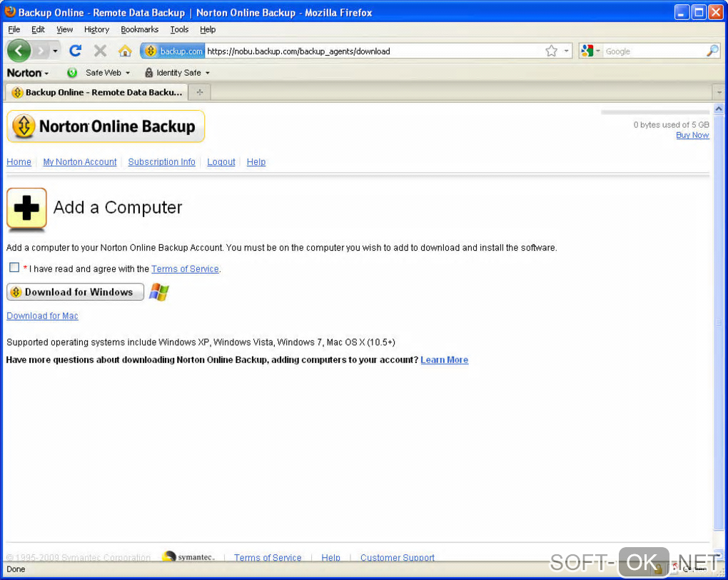Open the Learn More link

click(445, 360)
